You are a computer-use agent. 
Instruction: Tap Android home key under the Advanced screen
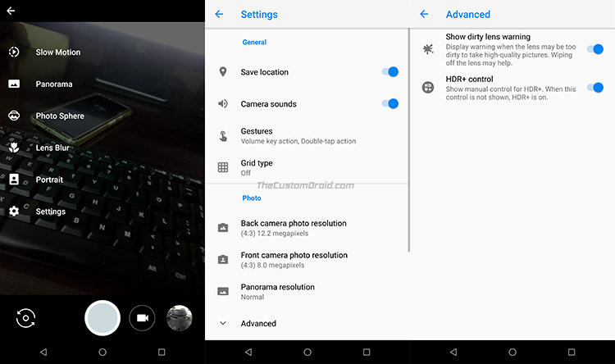pos(512,352)
